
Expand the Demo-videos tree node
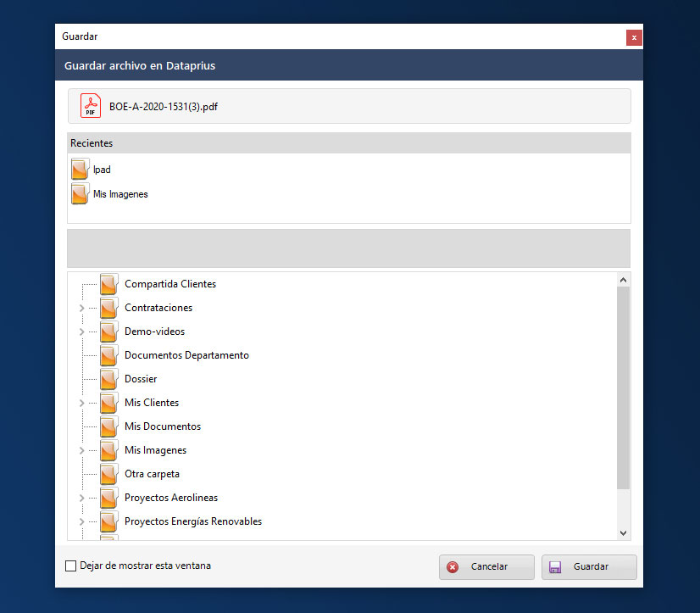[81, 332]
